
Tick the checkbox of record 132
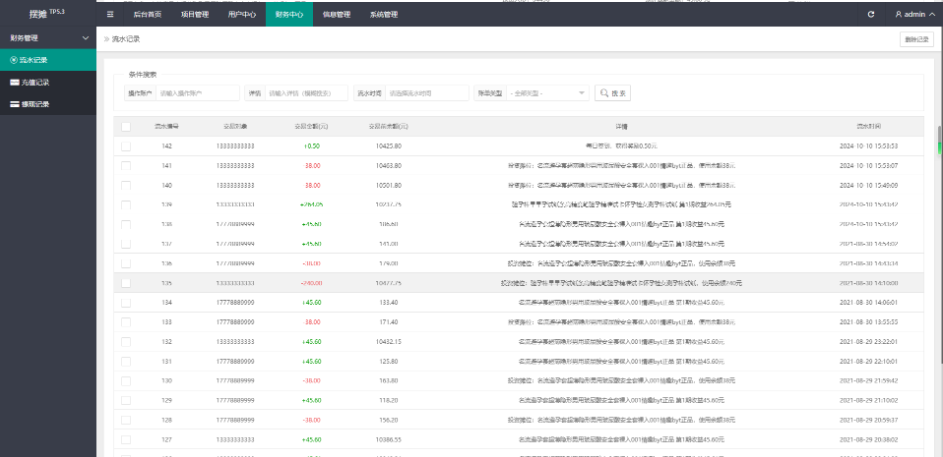[126, 342]
